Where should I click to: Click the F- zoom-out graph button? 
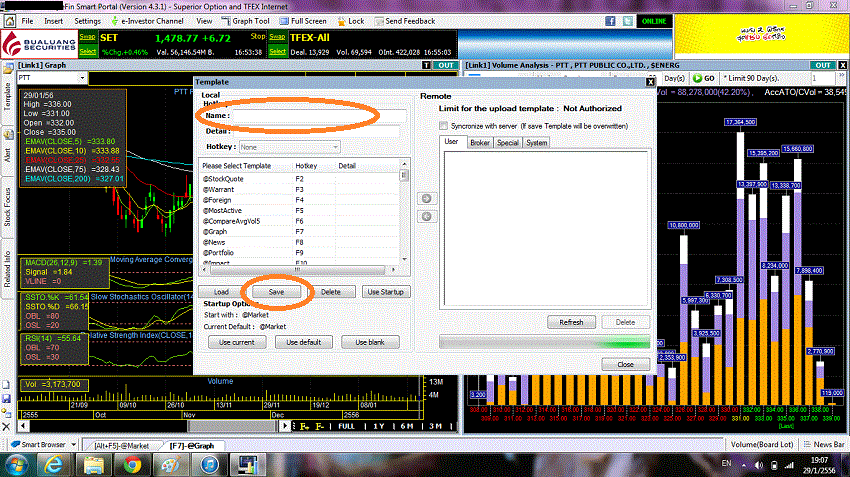pos(320,427)
